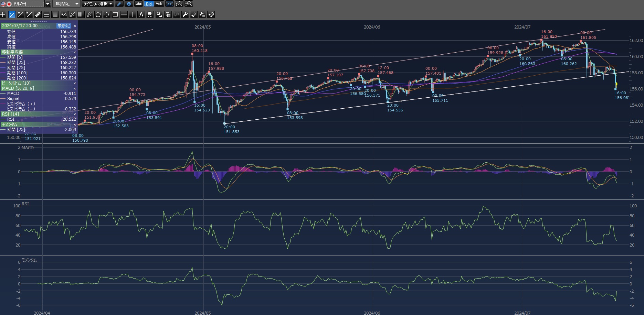Click the 最新足 button
The width and height of the screenshot is (644, 315).
tap(64, 26)
